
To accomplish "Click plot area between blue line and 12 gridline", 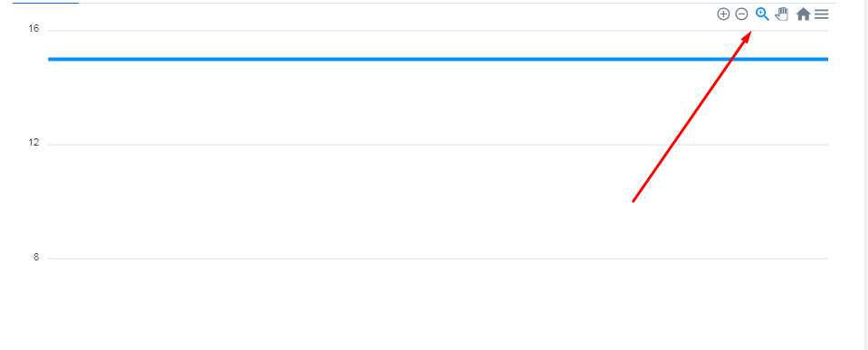I will 332,102.
